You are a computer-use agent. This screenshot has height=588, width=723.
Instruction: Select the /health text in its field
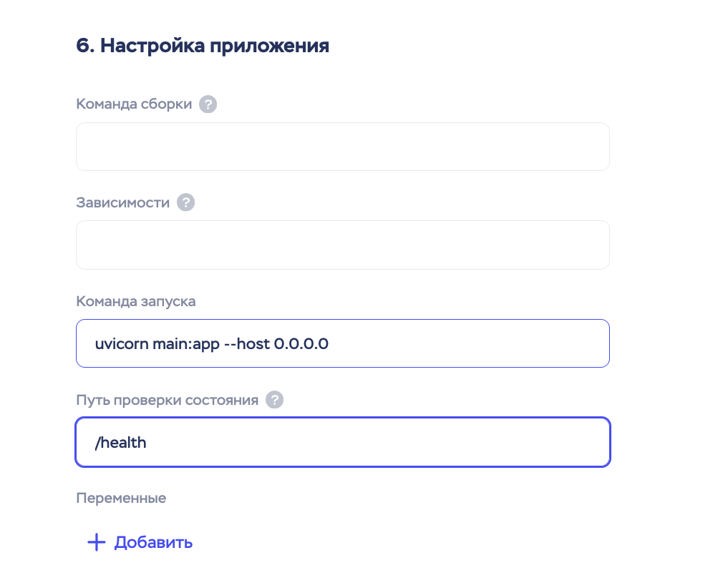[x=122, y=442]
